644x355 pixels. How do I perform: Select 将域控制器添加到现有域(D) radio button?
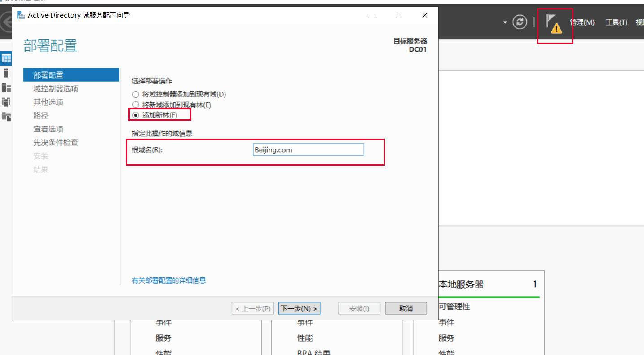[x=136, y=95]
